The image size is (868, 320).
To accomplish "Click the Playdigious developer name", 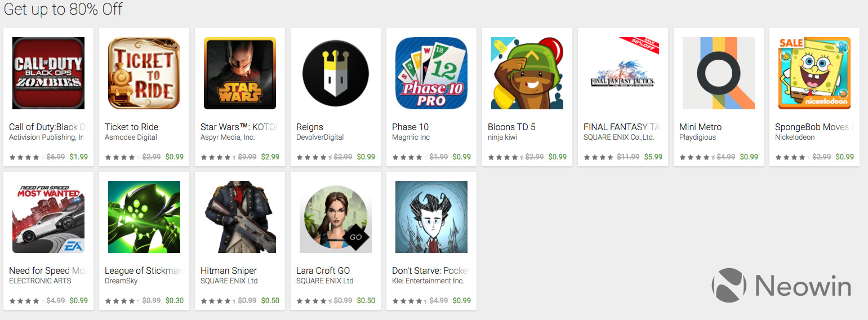I will (x=697, y=137).
